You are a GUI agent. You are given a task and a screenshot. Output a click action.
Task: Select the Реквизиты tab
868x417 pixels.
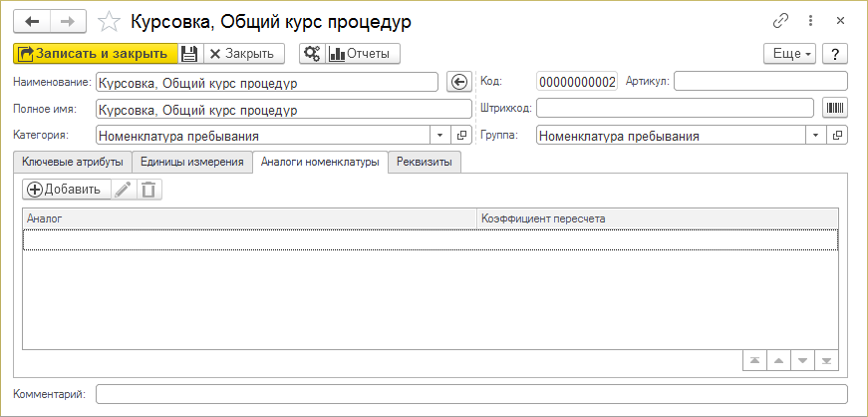(425, 162)
